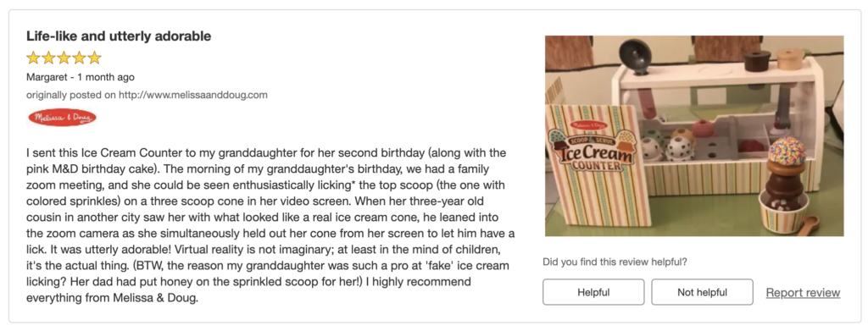Click the review body paragraph text
868x331 pixels.
point(270,225)
